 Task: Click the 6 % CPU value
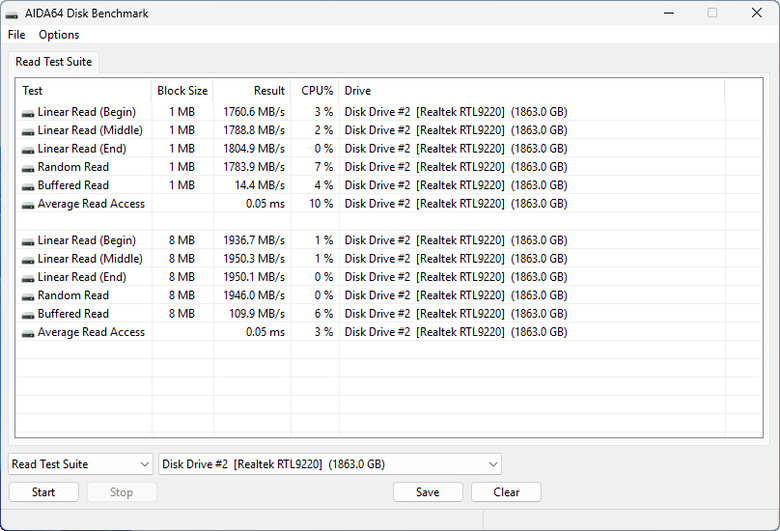click(x=323, y=314)
